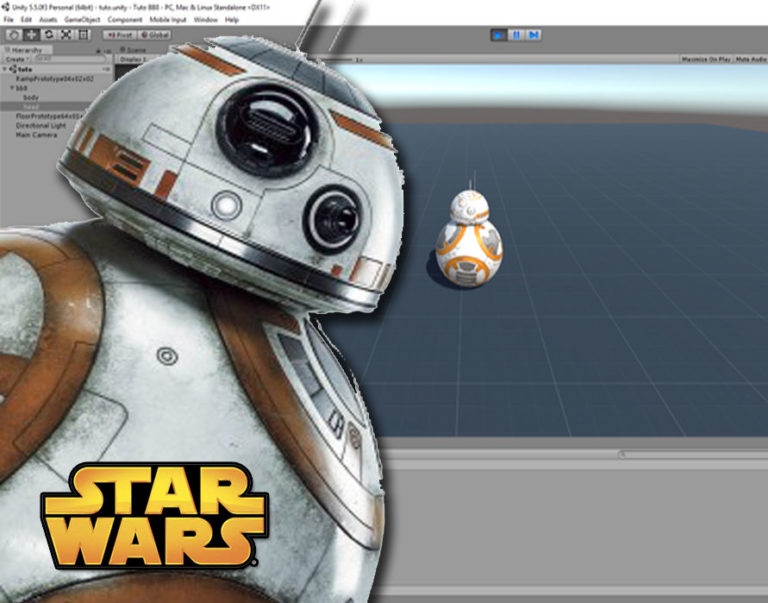Select FloorPrototype64x01x64 in Hierarchy

click(49, 116)
